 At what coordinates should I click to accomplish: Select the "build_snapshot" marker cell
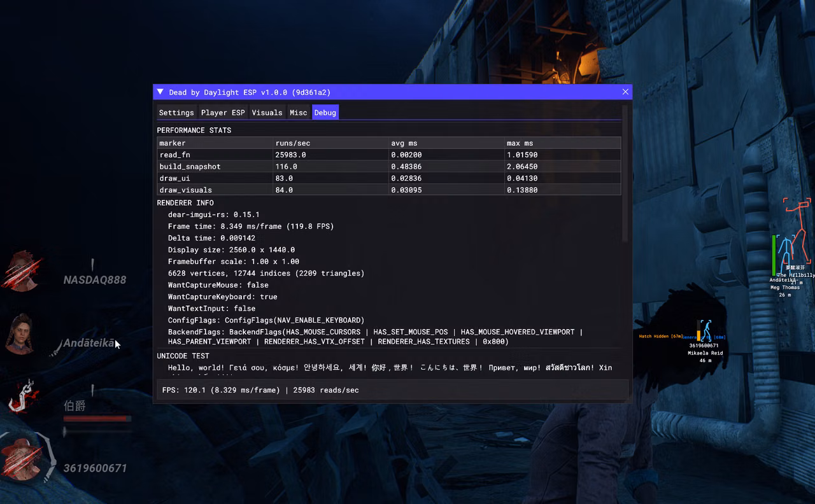215,167
